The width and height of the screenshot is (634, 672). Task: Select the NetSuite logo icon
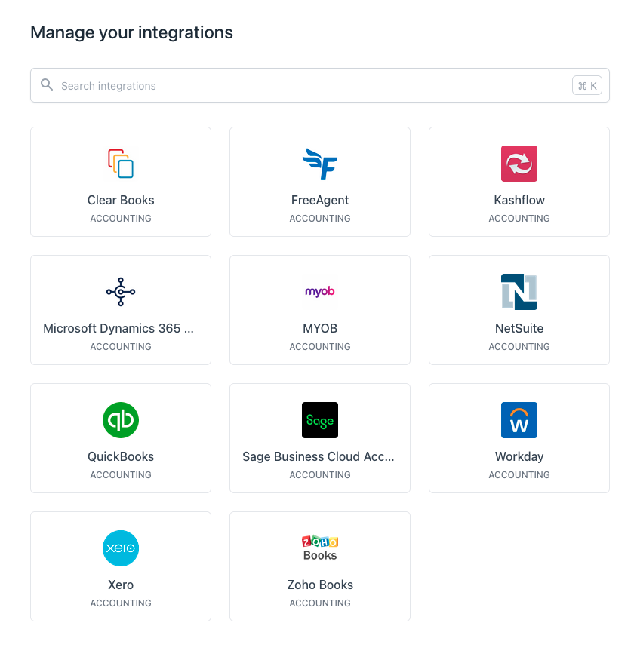[x=519, y=292]
